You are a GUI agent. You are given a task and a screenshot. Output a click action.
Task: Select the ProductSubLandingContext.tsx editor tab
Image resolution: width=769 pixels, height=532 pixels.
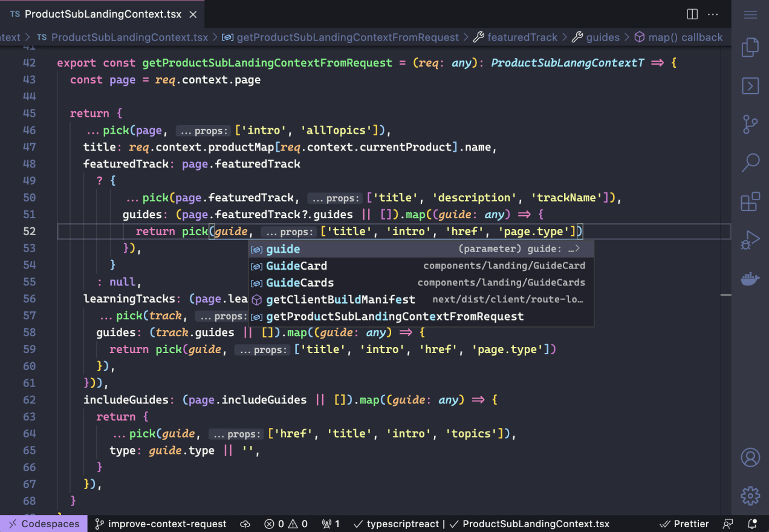tap(102, 14)
